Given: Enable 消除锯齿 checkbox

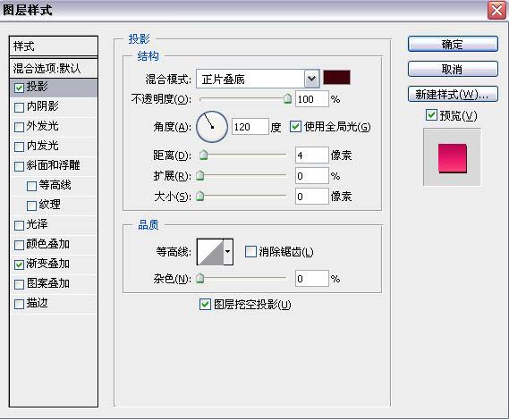Looking at the screenshot, I should pos(250,251).
